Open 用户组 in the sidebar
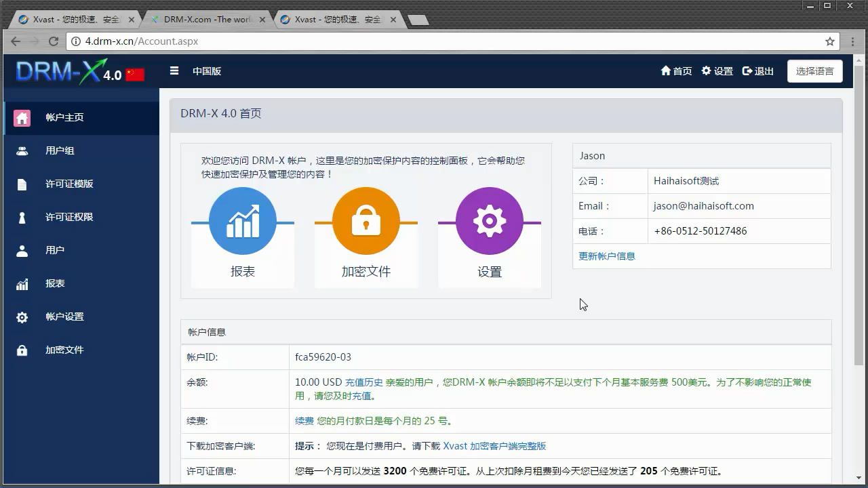Viewport: 868px width, 488px height. coord(60,150)
